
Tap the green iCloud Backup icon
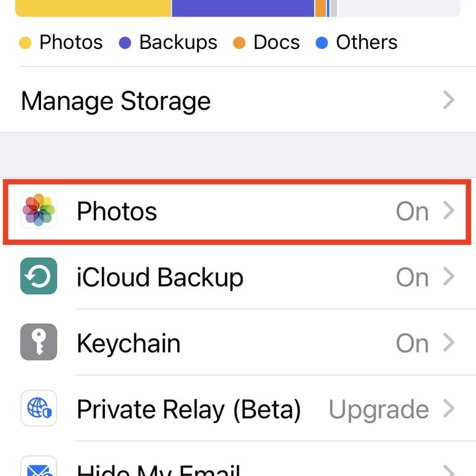(39, 276)
